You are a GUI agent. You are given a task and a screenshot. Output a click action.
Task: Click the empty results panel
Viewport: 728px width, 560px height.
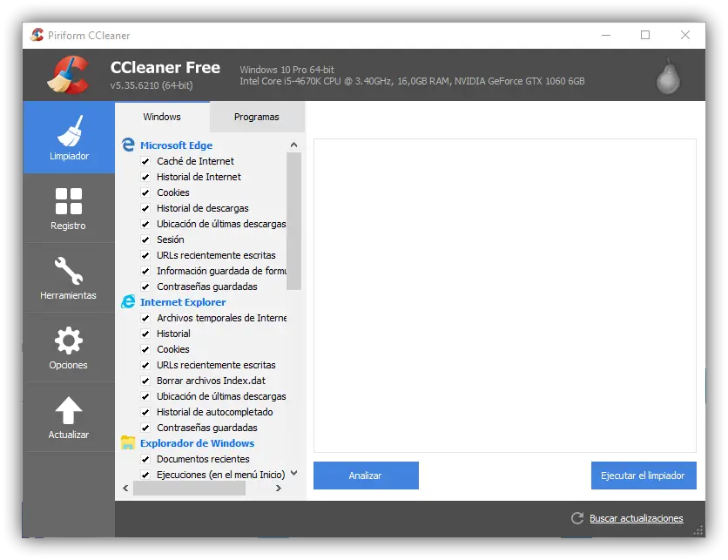(505, 295)
